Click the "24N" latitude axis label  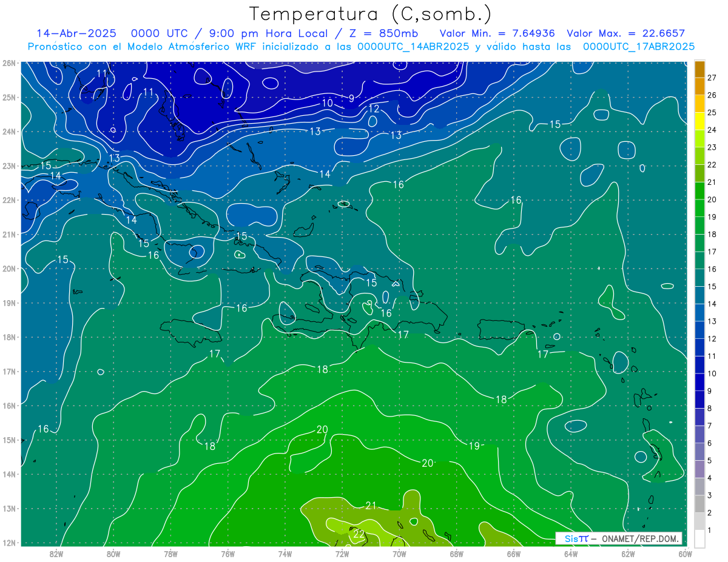click(x=8, y=132)
